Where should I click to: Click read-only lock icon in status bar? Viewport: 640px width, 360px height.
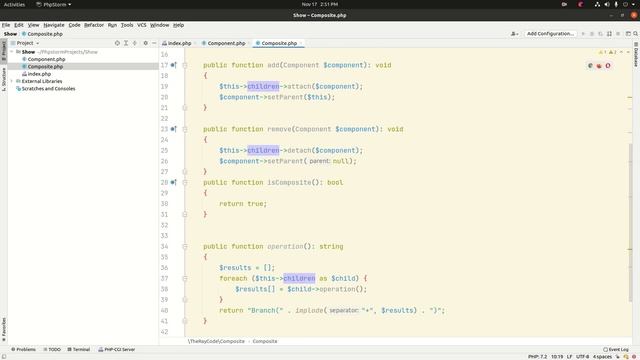pos(618,356)
